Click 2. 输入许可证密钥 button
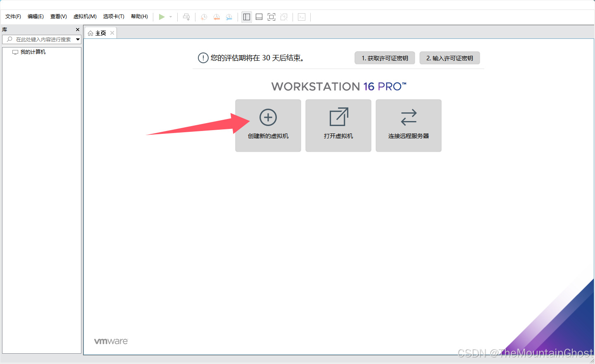The width and height of the screenshot is (595, 364). [x=450, y=58]
